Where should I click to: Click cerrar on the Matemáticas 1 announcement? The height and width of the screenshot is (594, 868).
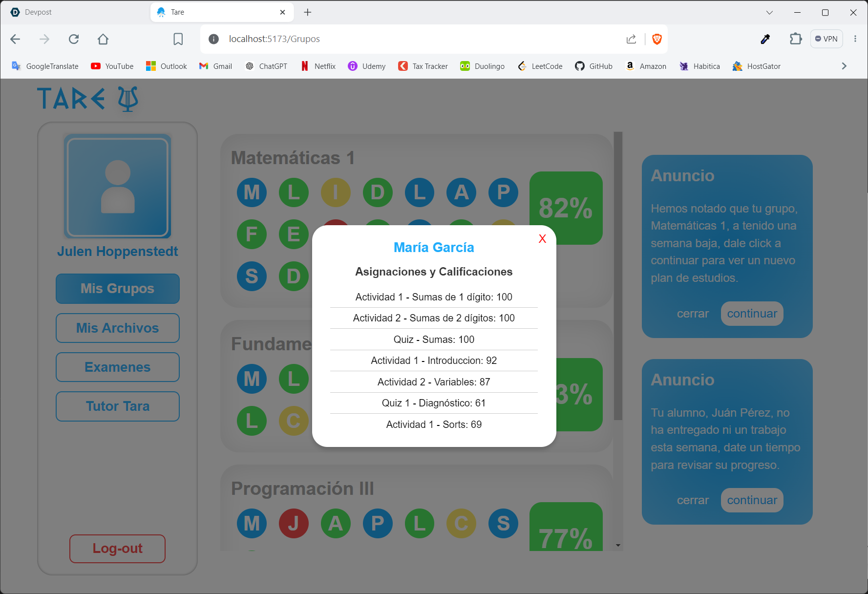click(693, 314)
